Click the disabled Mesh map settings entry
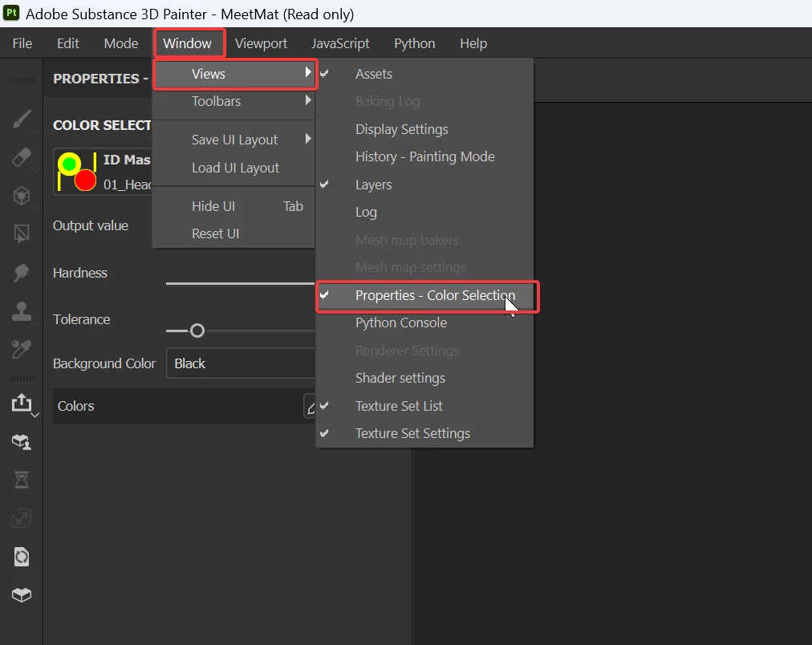This screenshot has height=645, width=812. [424, 268]
